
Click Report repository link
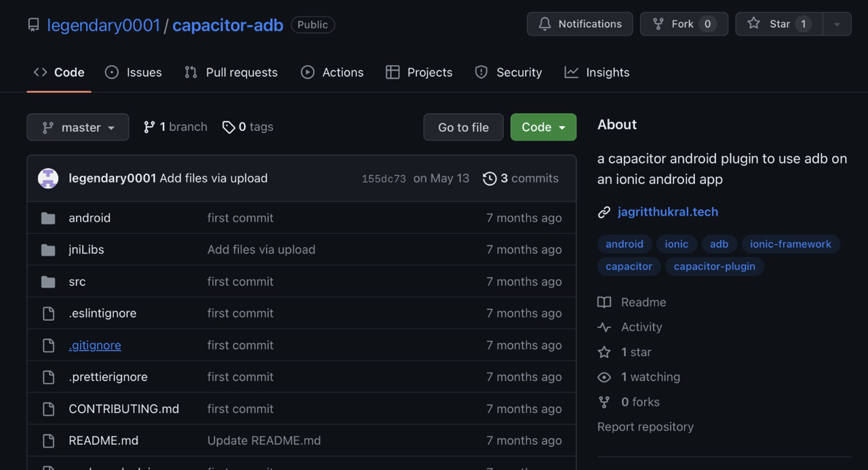click(646, 427)
